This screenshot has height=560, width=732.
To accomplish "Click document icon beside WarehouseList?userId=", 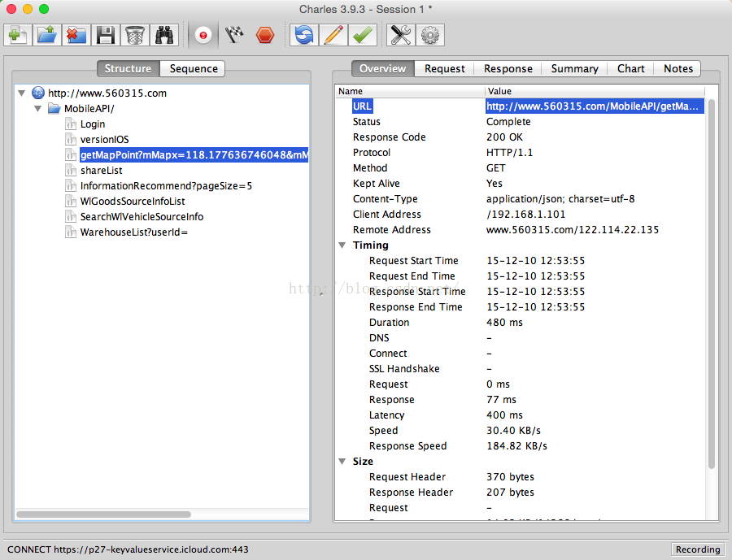I will (71, 232).
